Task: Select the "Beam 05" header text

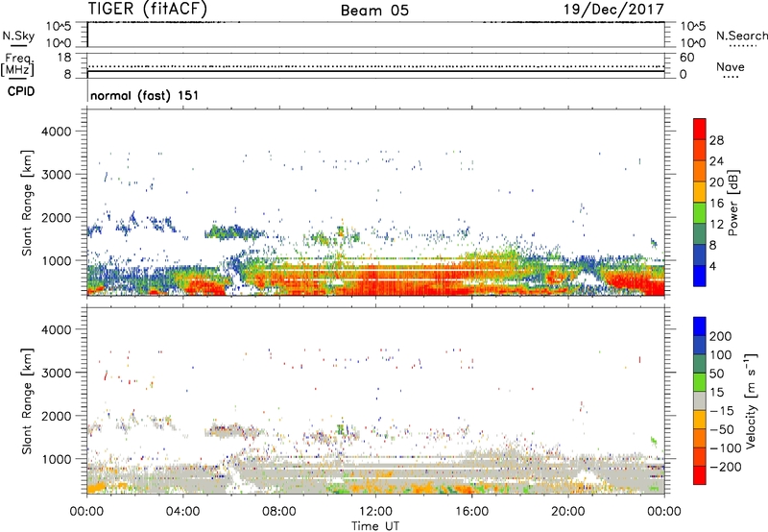Action: point(374,11)
